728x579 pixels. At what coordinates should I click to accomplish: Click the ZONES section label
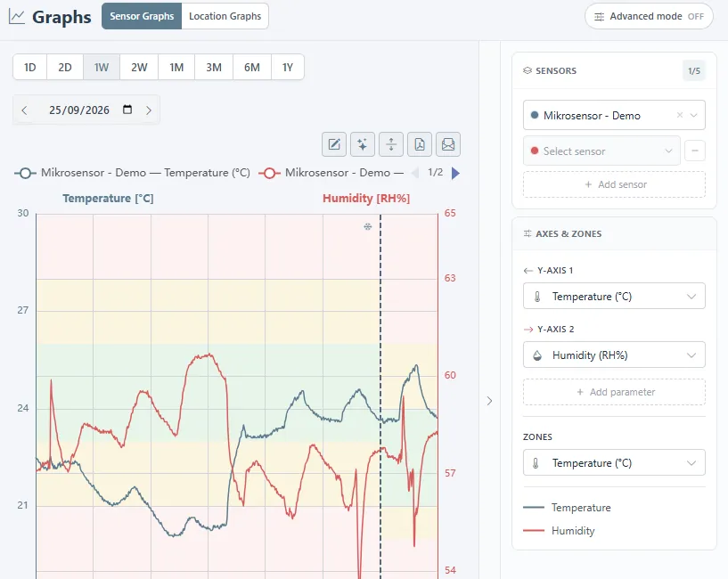[x=537, y=436]
